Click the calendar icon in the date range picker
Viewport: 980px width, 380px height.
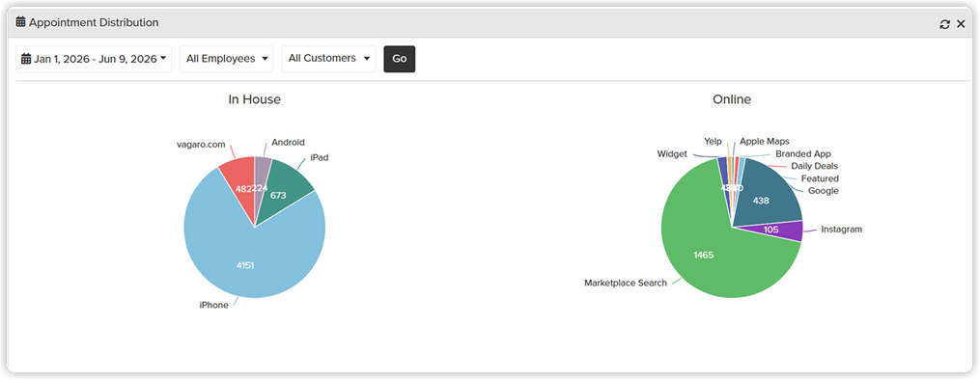pos(26,59)
